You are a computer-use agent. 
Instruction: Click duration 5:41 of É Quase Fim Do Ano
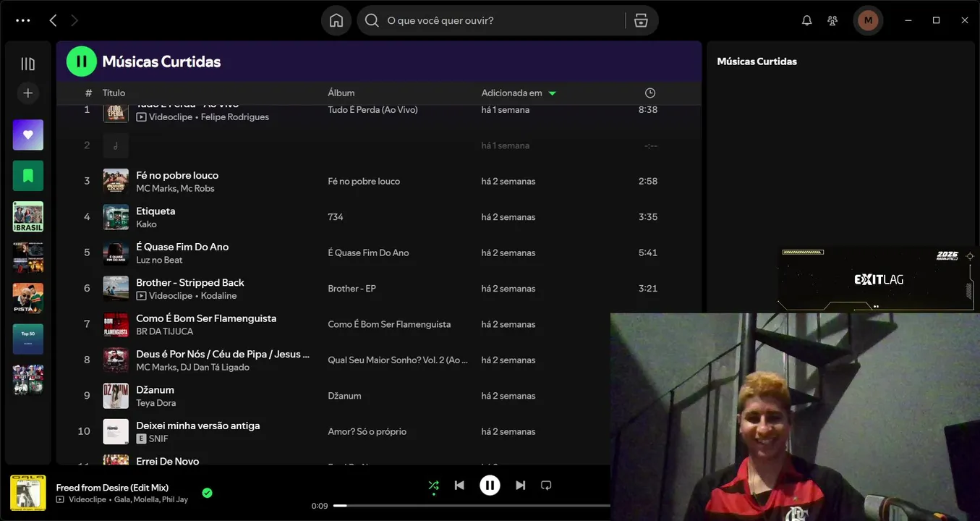point(648,253)
